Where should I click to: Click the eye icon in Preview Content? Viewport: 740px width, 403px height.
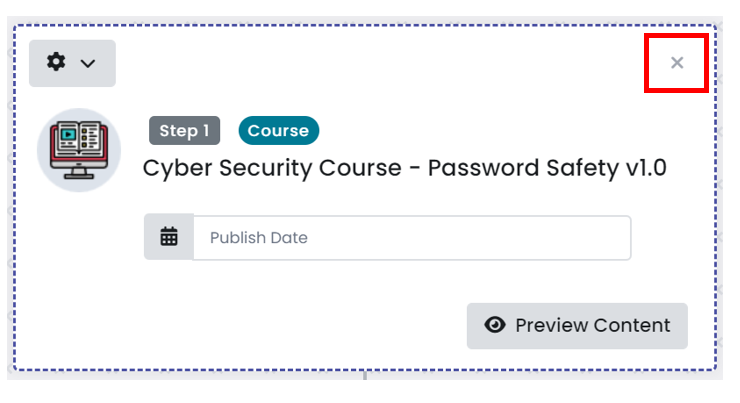click(495, 325)
